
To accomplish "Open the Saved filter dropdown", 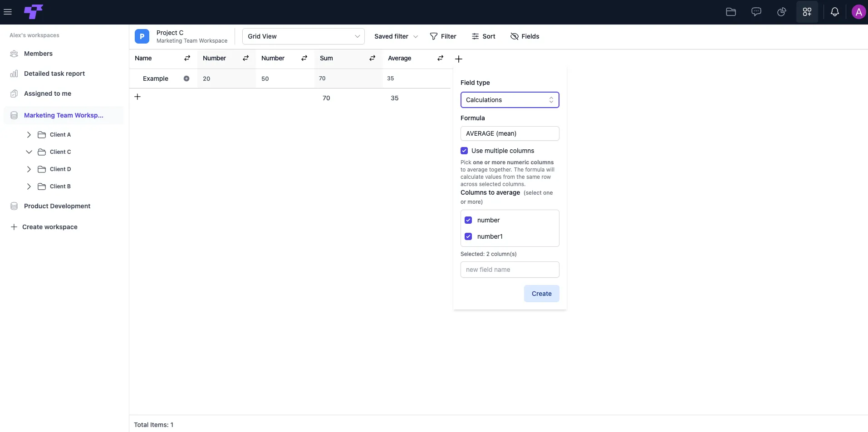I will coord(396,36).
